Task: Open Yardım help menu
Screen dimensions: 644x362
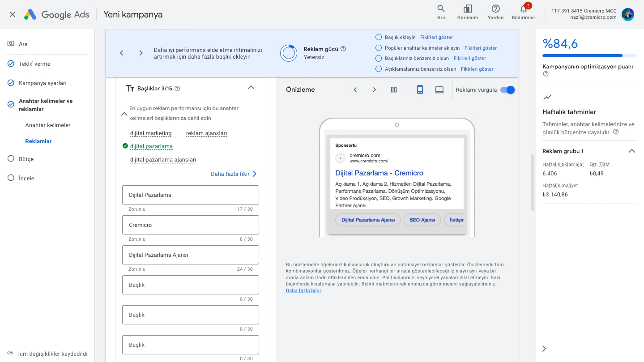Action: pyautogui.click(x=495, y=12)
